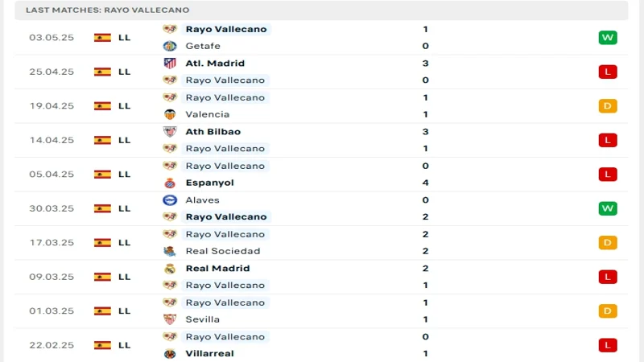
Task: Select the LL league label on 14.04.25
Action: (x=124, y=140)
